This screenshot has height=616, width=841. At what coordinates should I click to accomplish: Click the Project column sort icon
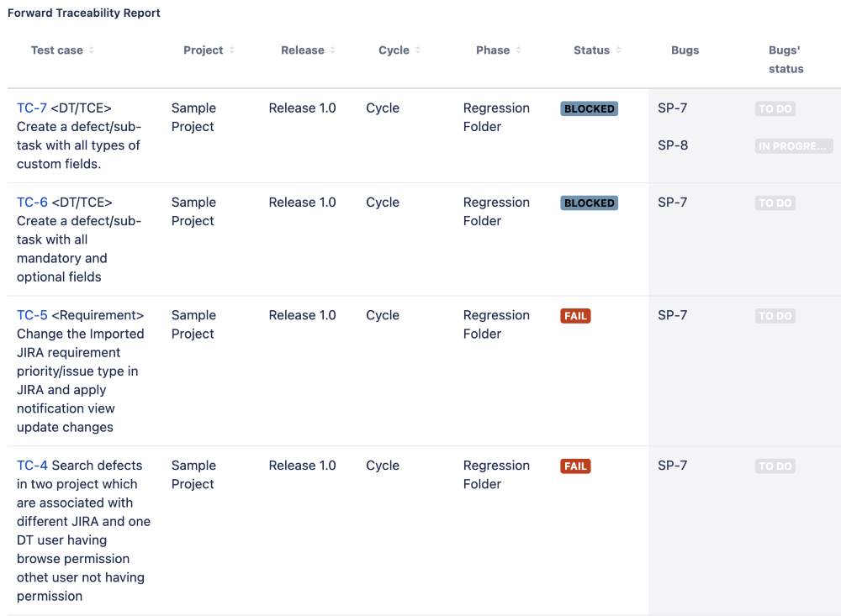point(232,50)
